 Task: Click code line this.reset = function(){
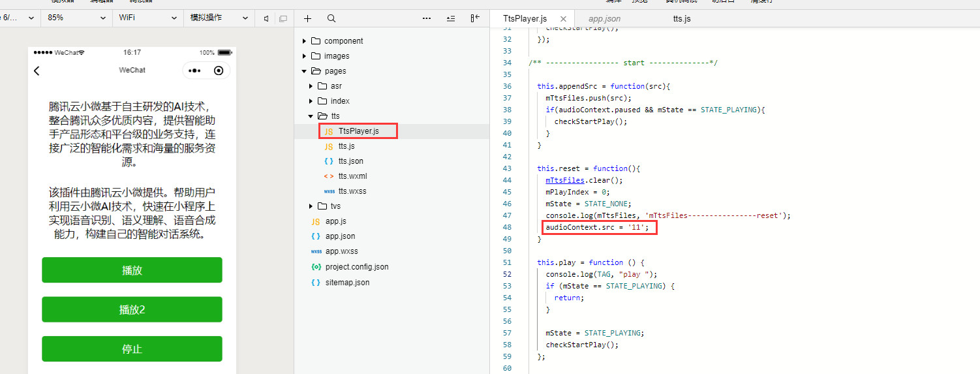coord(589,168)
